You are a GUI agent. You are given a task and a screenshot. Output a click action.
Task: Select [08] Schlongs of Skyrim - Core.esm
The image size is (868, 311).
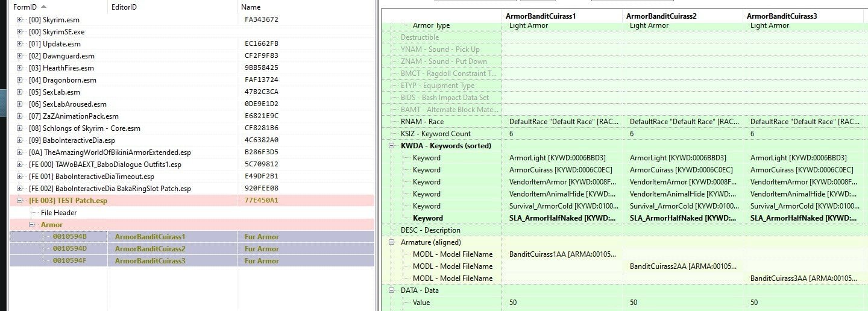(x=85, y=128)
